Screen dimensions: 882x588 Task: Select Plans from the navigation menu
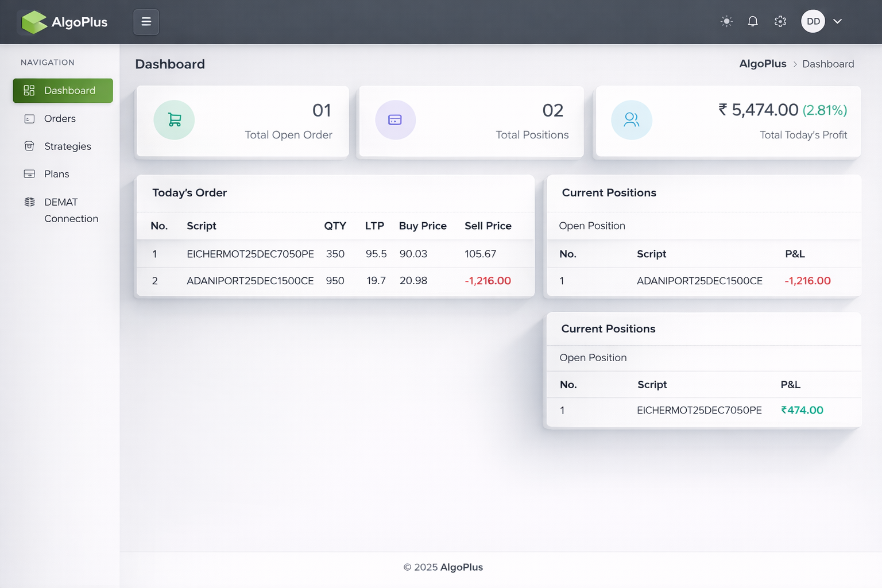pyautogui.click(x=56, y=173)
